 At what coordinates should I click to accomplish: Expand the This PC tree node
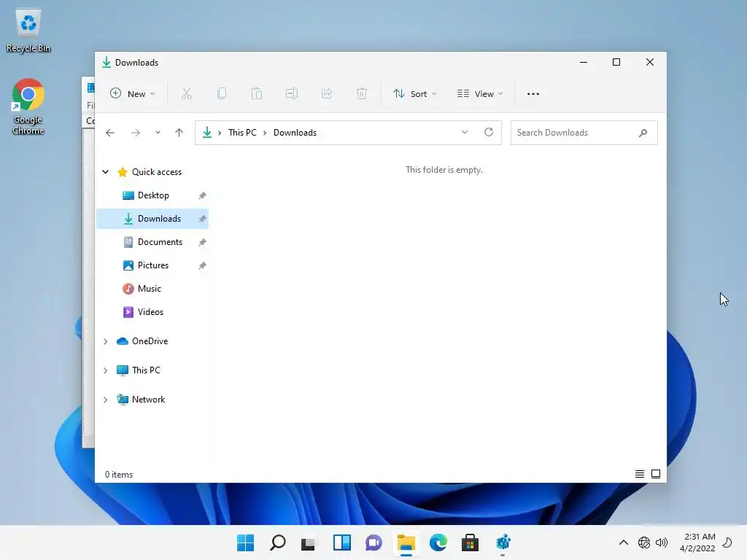click(106, 370)
